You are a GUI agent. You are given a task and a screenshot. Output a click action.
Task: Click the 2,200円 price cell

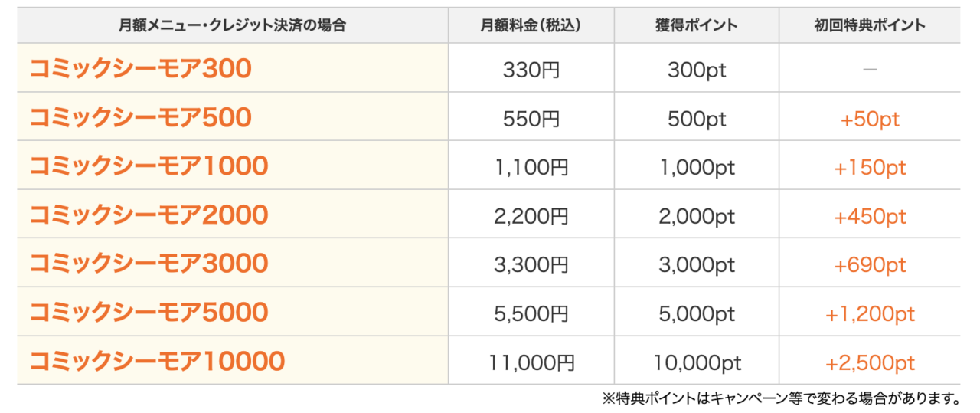tap(531, 217)
